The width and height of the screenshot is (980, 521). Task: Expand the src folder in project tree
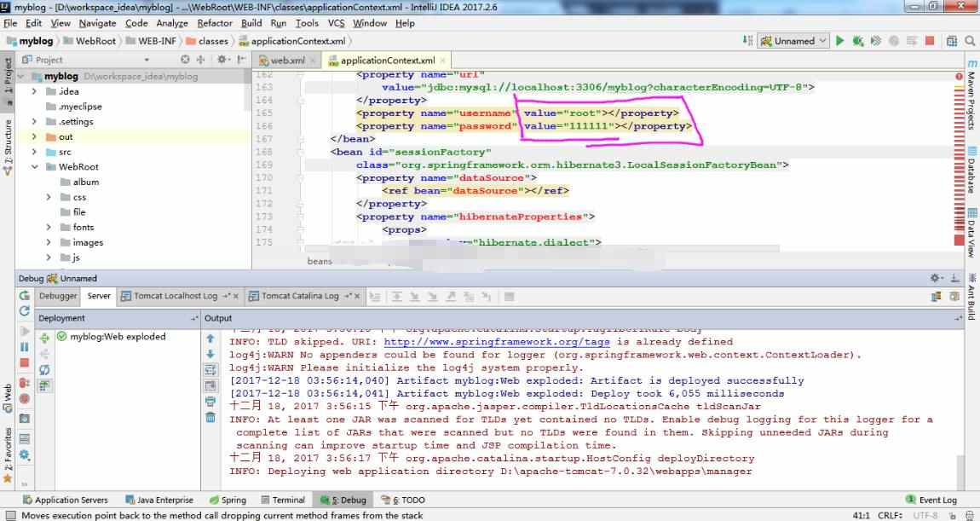coord(35,152)
